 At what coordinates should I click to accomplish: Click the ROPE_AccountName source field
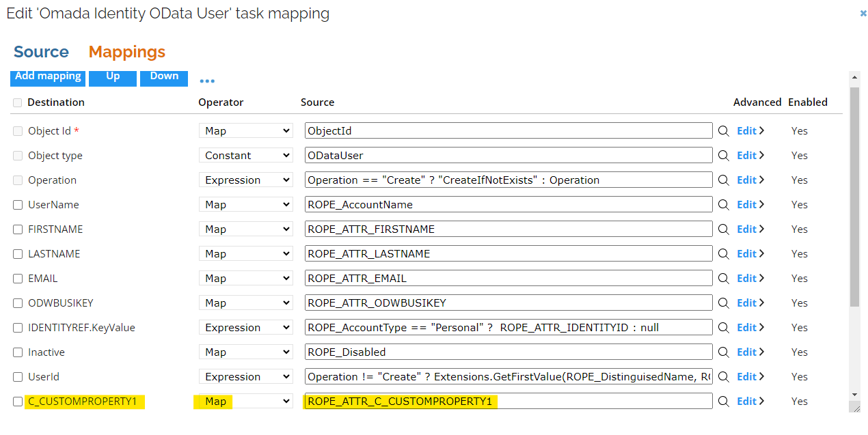click(x=508, y=205)
